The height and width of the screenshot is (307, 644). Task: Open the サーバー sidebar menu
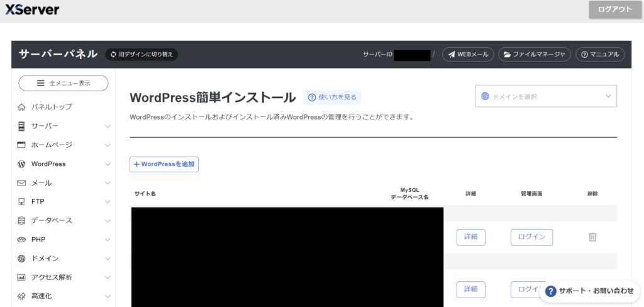point(45,126)
